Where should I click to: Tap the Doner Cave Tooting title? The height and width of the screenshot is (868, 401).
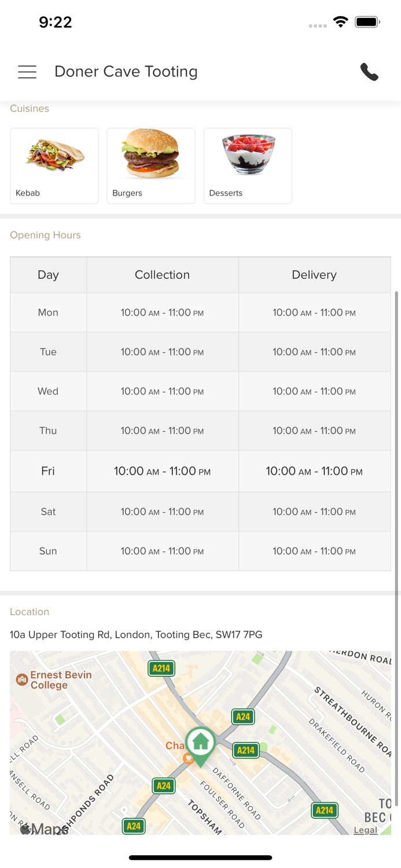tap(126, 72)
